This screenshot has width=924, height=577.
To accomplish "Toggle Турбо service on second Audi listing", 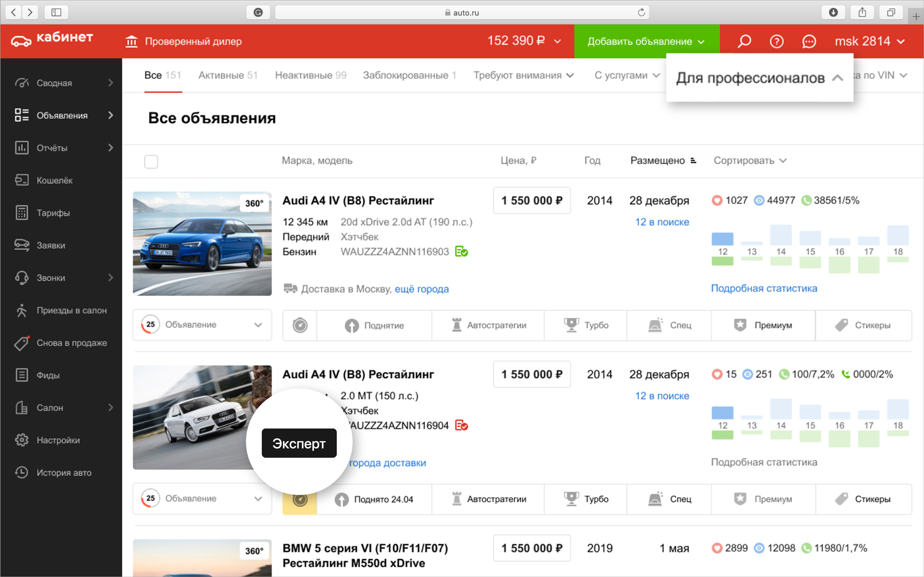I will click(x=586, y=499).
